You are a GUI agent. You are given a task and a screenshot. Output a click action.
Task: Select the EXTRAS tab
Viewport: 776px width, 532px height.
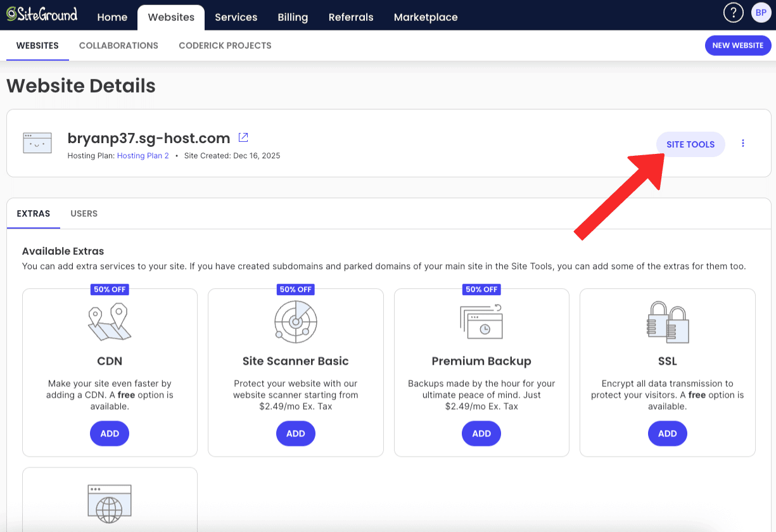(x=34, y=213)
